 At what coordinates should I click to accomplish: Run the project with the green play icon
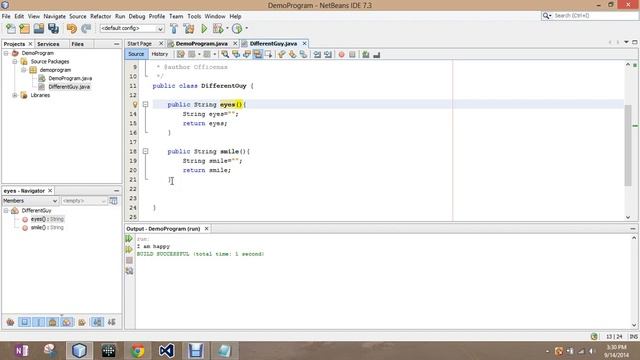coord(204,29)
